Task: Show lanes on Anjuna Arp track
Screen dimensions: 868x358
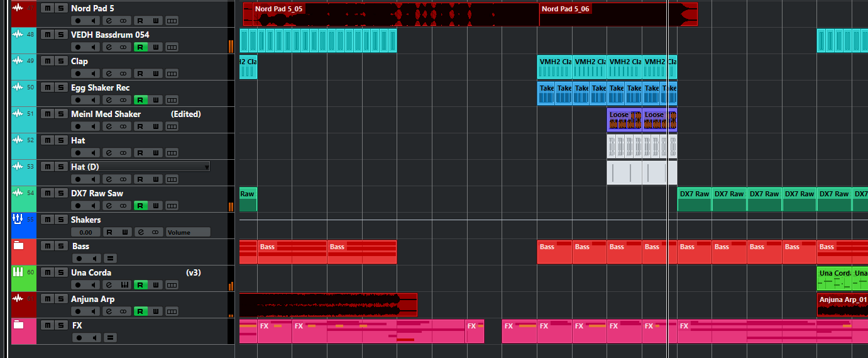Action: 172,311
